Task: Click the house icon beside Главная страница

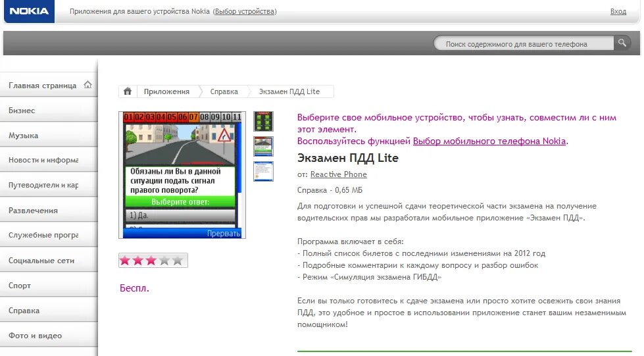Action: 87,85
